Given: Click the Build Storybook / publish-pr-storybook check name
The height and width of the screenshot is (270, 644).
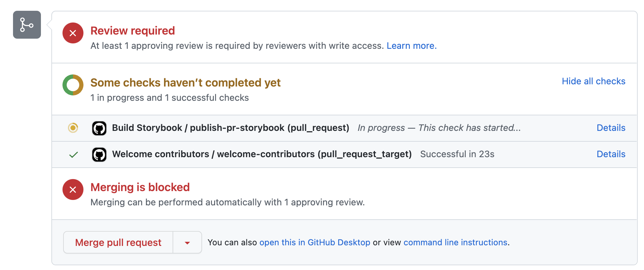Looking at the screenshot, I should [x=231, y=128].
